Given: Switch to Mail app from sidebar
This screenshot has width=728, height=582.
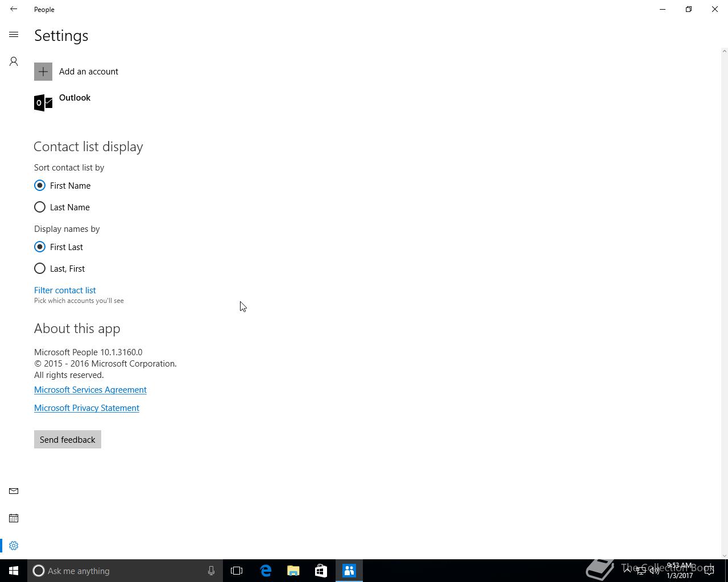Looking at the screenshot, I should coord(14,491).
